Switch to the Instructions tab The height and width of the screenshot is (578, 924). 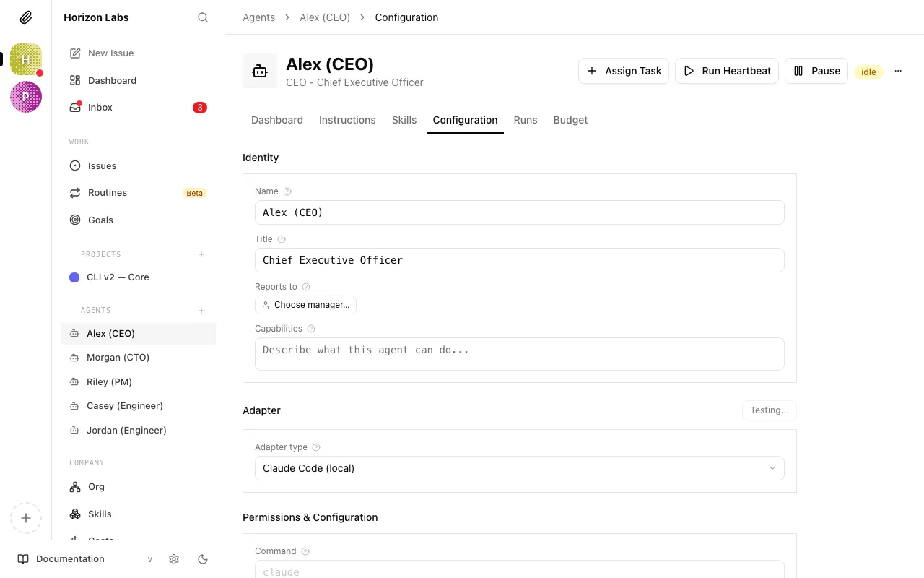point(347,120)
